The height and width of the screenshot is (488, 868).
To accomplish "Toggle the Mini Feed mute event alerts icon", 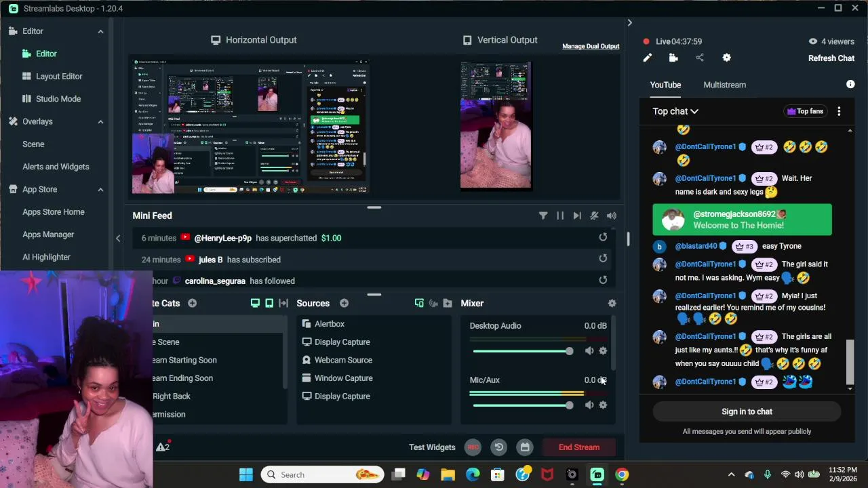I will [594, 216].
